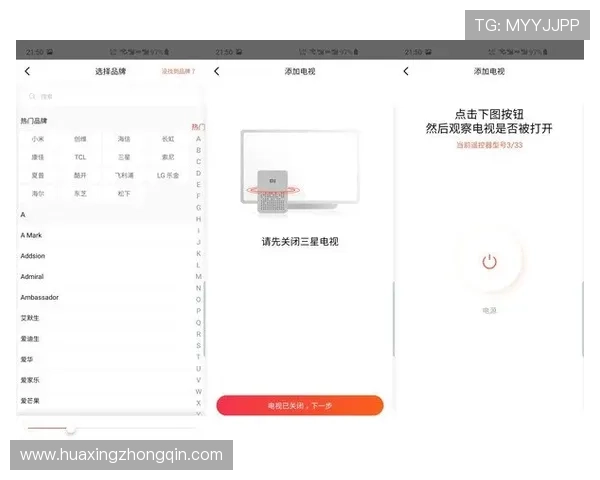Screen dimensions: 600x480
Task: Choose 索尼 from popular brands
Action: coord(168,157)
